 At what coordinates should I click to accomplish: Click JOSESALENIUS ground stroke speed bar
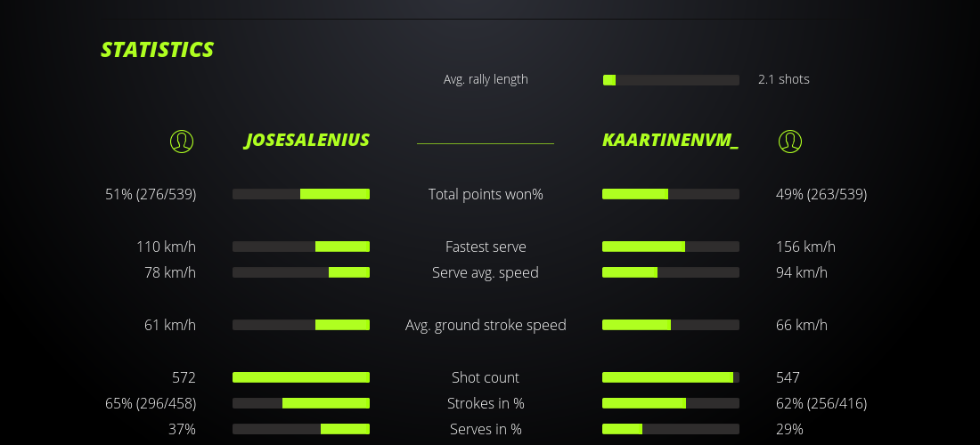[301, 325]
